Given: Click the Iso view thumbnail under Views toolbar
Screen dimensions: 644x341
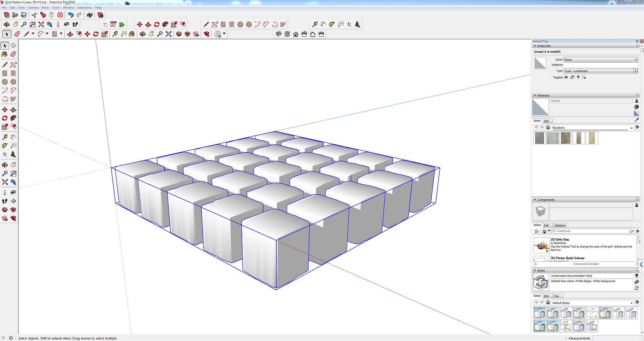Looking at the screenshot, I should tap(279, 34).
